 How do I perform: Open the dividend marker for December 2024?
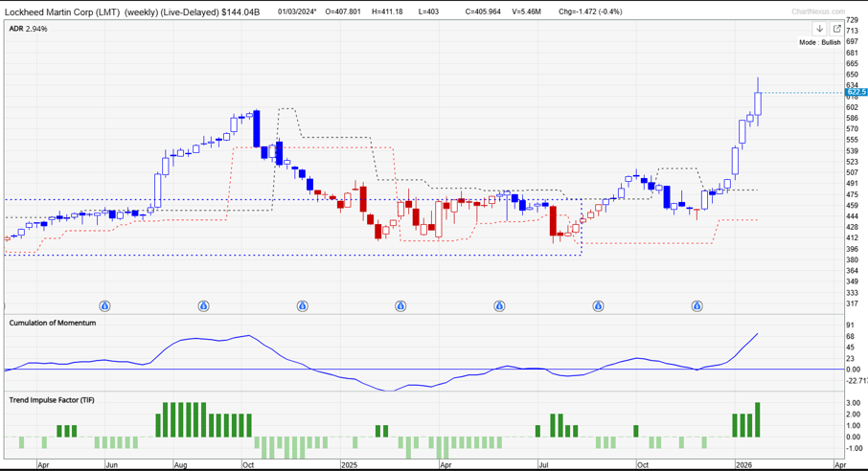(302, 305)
